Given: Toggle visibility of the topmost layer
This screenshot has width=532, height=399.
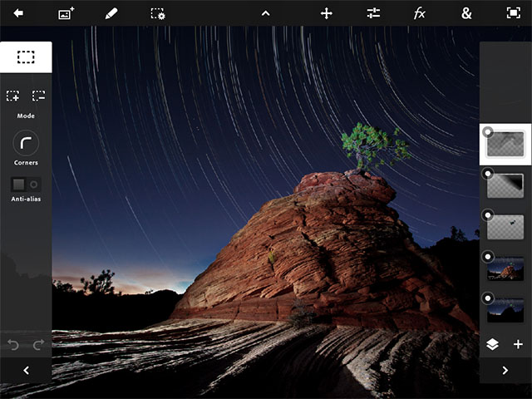Looking at the screenshot, I should pos(488,131).
